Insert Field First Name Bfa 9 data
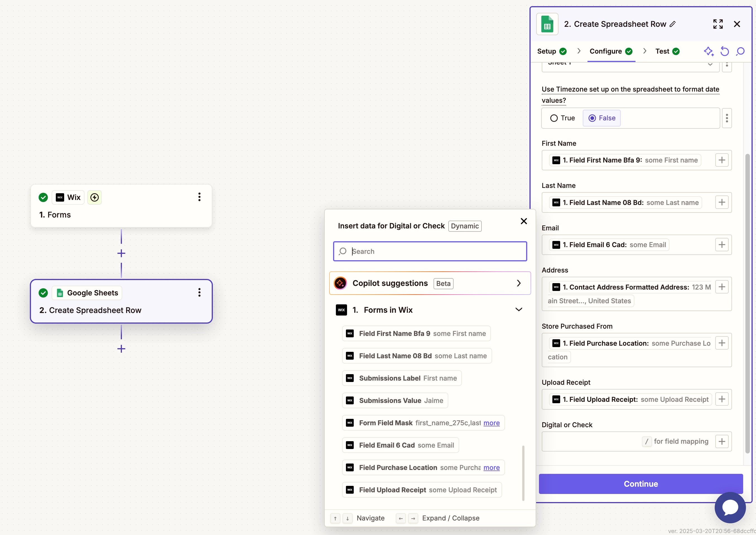Image resolution: width=756 pixels, height=535 pixels. coord(416,334)
